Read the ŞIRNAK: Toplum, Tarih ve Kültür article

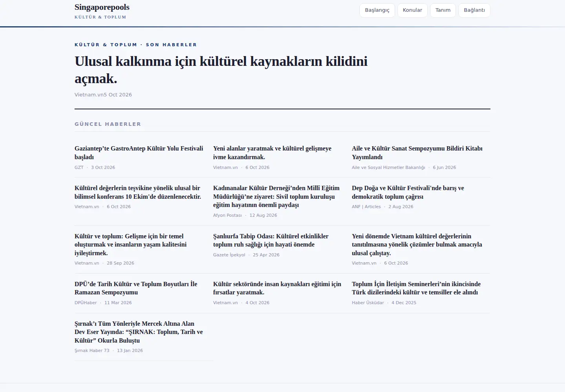(x=139, y=332)
